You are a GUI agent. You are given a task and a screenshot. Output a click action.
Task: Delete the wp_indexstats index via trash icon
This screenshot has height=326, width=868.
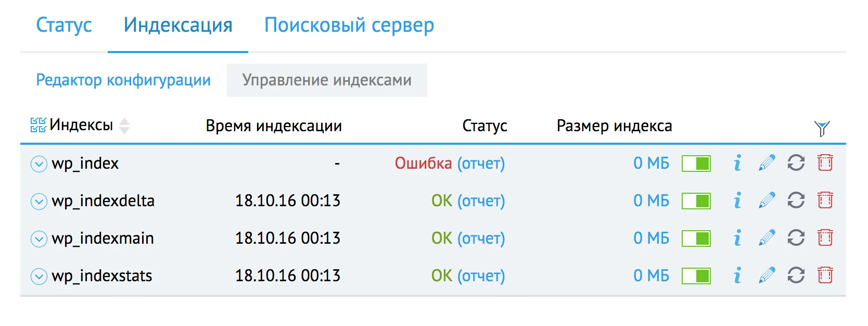pyautogui.click(x=825, y=275)
